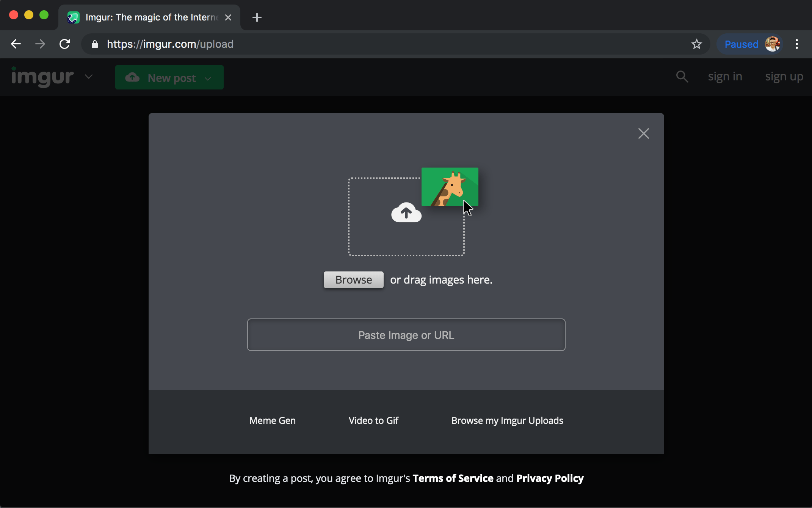Open a new browser tab
This screenshot has height=508, width=812.
[257, 17]
